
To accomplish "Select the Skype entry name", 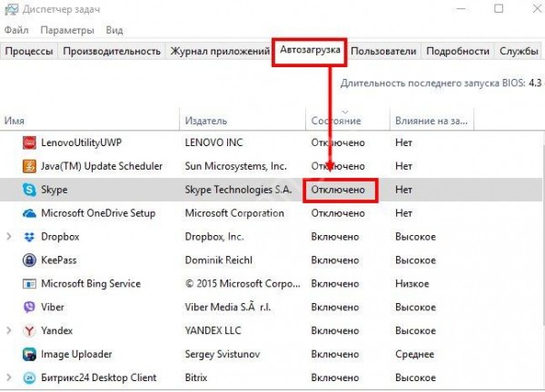I will click(54, 190).
